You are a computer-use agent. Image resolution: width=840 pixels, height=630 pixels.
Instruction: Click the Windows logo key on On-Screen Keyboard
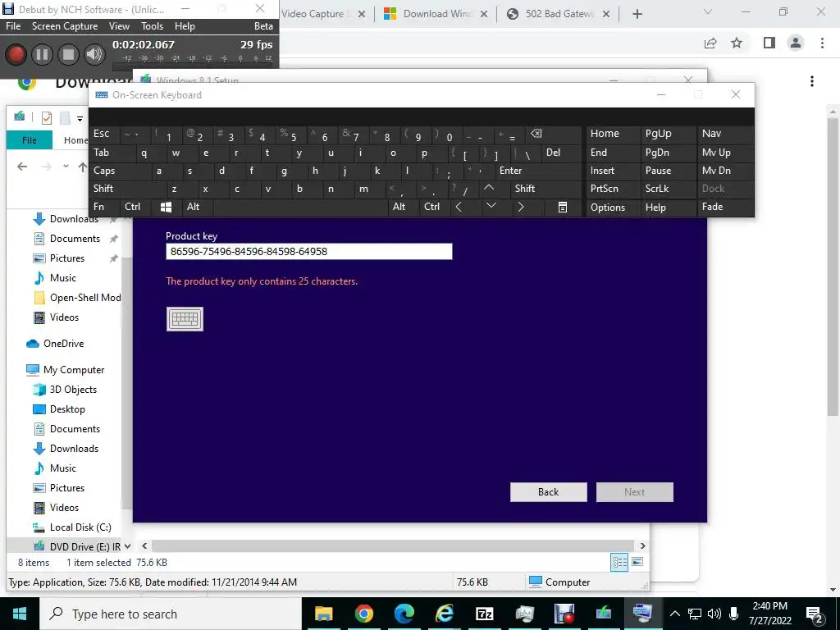(166, 207)
